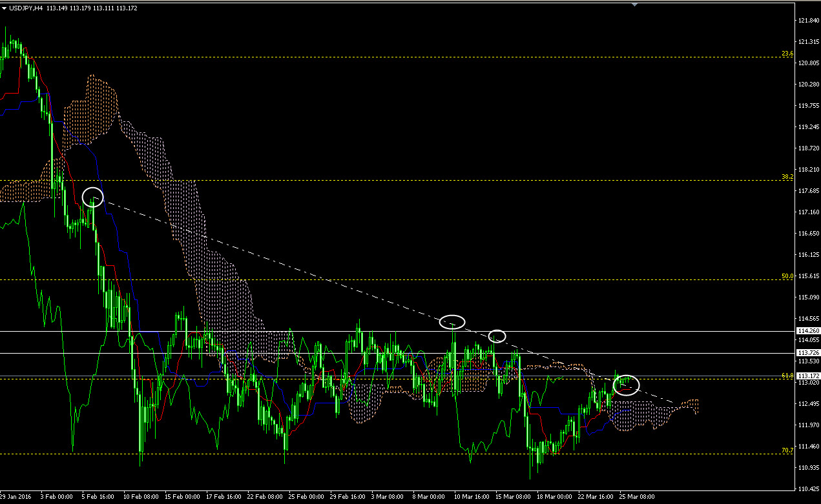Click the 10 Mar 16:00 time label

point(472,498)
